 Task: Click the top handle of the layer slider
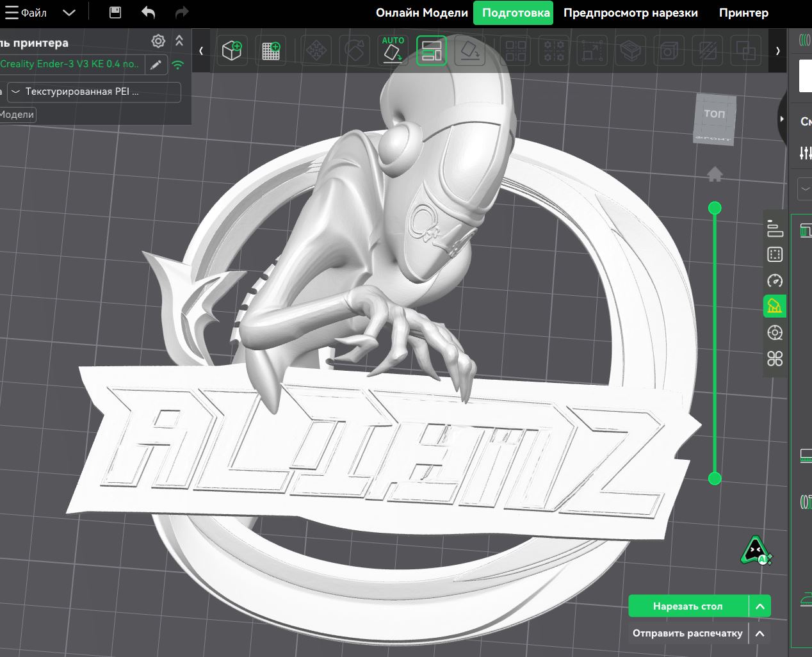pos(715,207)
